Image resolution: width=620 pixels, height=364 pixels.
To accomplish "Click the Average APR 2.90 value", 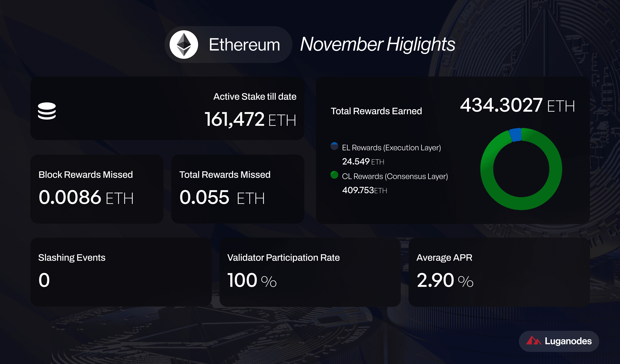I will (x=445, y=280).
